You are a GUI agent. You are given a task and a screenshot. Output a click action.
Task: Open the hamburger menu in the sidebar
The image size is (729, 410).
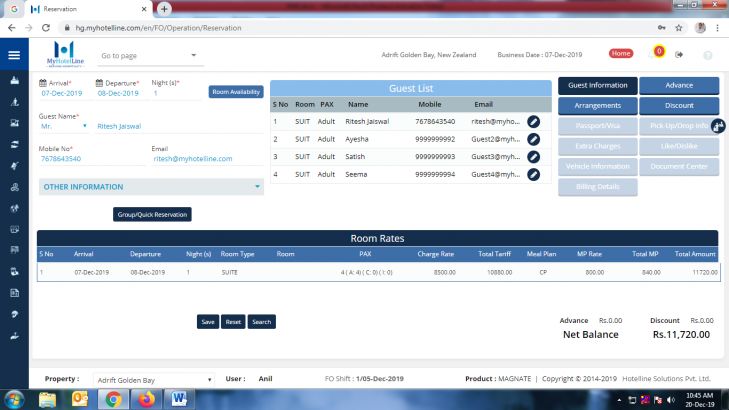(14, 55)
